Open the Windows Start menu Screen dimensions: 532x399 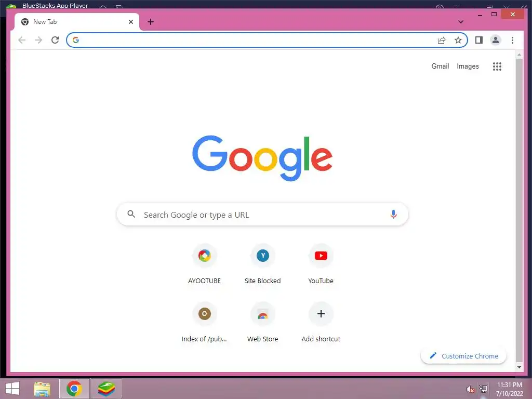pyautogui.click(x=12, y=389)
